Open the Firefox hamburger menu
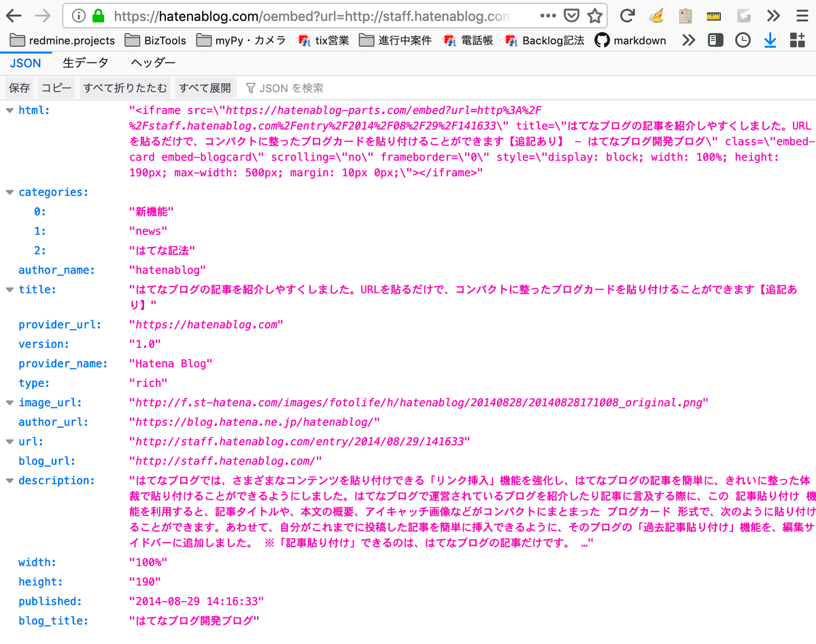816x644 pixels. 802,16
